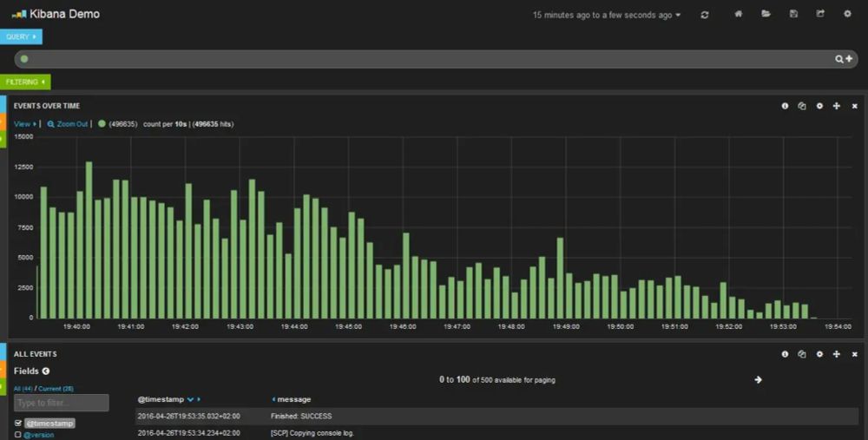868x440 pixels.
Task: Uncheck the @timestamp field checkbox
Action: (17, 423)
